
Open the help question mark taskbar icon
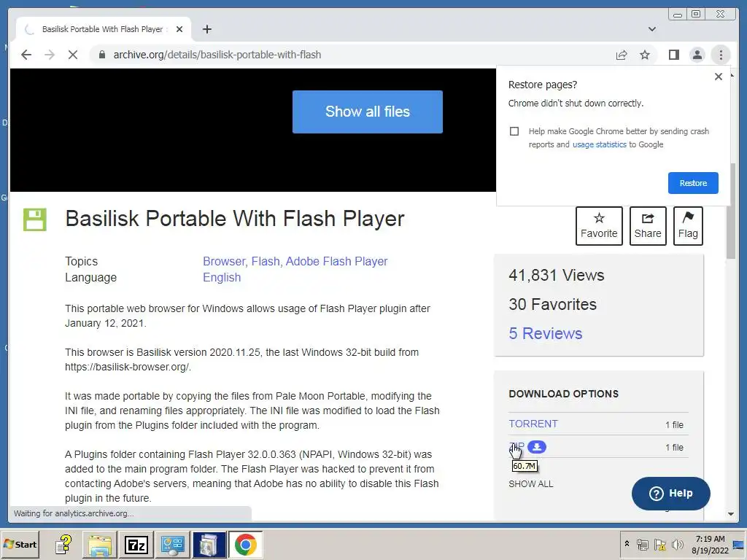click(x=63, y=544)
